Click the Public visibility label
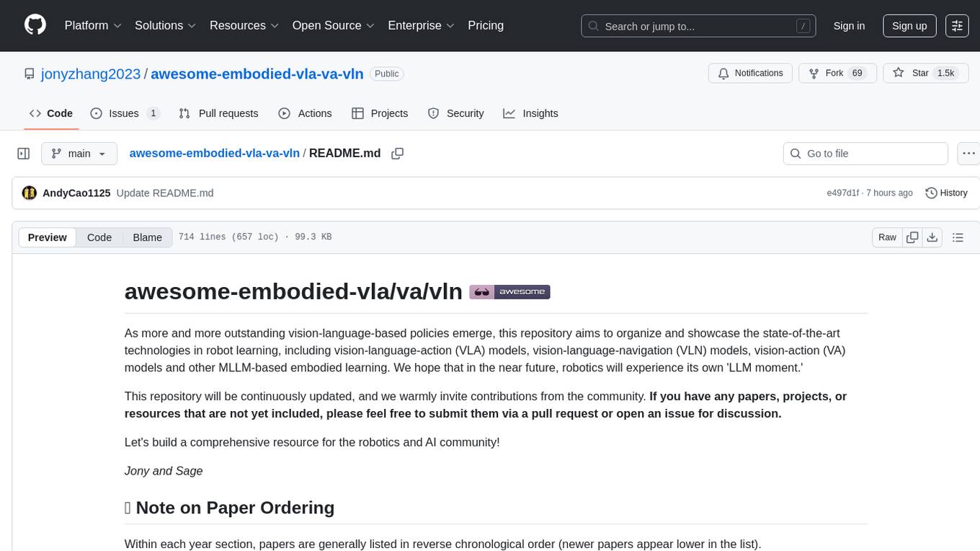This screenshot has height=551, width=980. pos(387,74)
